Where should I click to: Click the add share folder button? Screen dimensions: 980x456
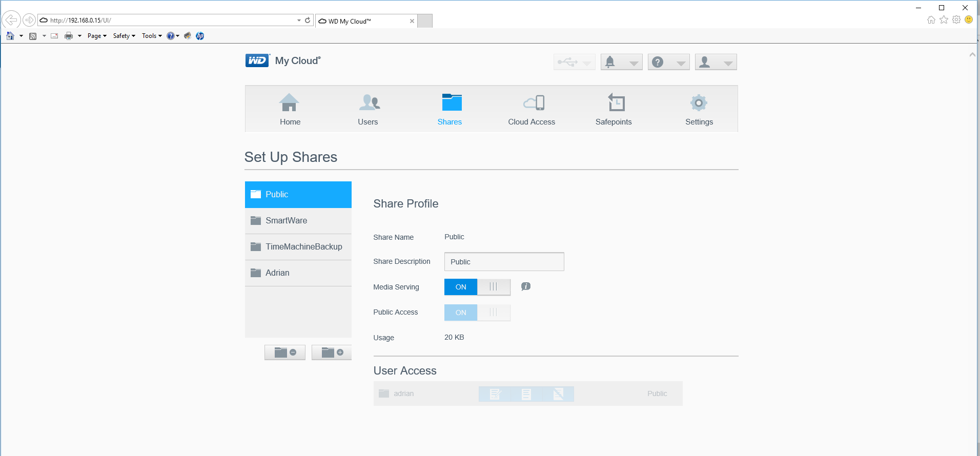332,353
